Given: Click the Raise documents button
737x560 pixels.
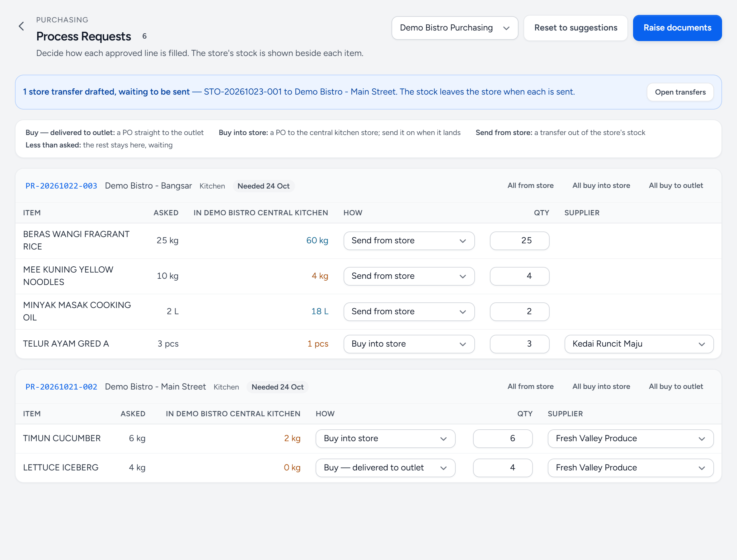Looking at the screenshot, I should pos(677,28).
